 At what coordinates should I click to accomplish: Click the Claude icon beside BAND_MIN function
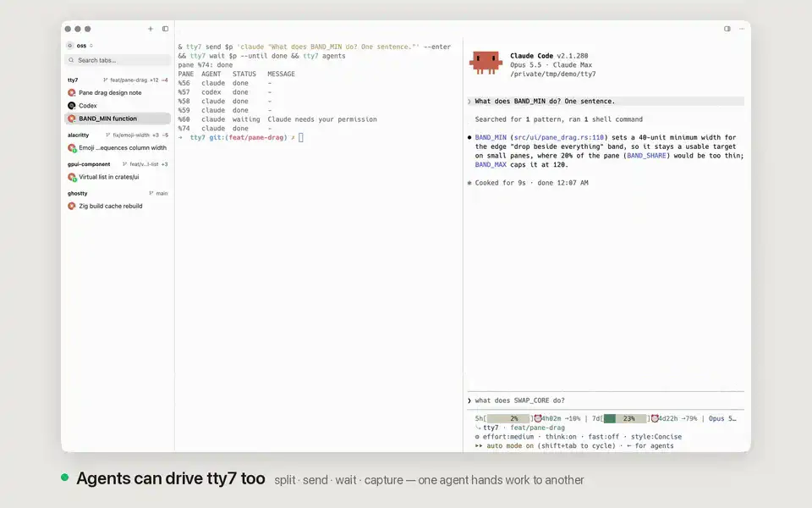[71, 119]
